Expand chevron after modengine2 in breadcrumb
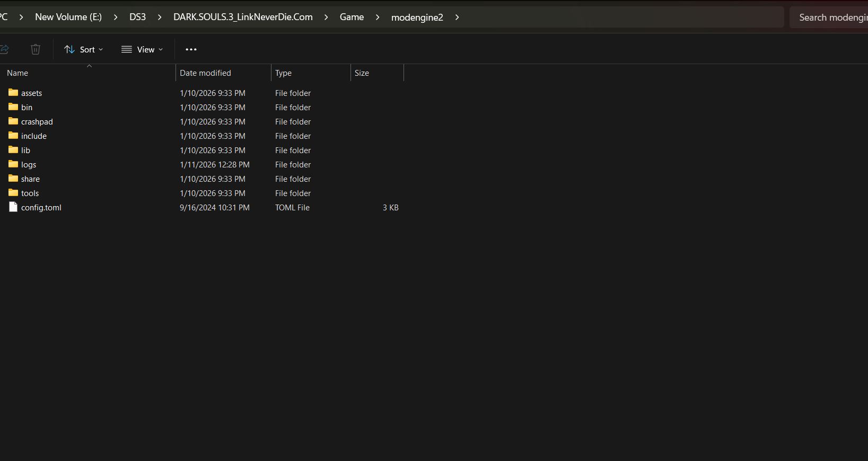The height and width of the screenshot is (461, 868). [457, 17]
